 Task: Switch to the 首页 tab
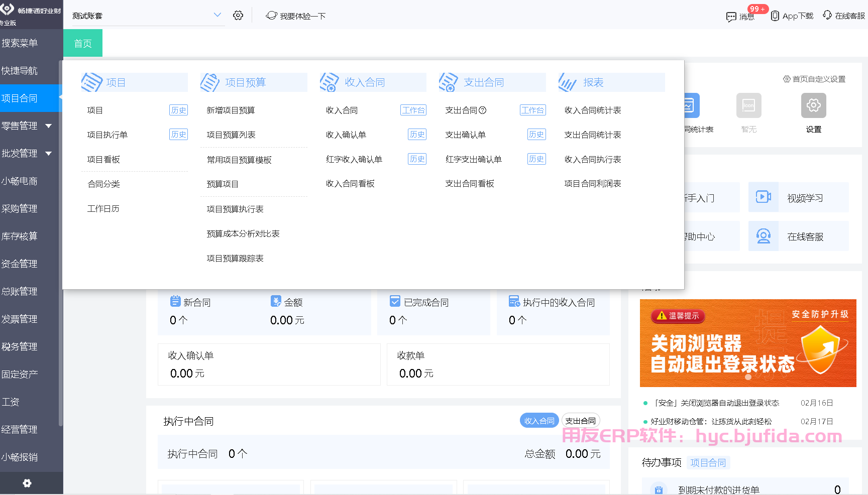coord(83,43)
